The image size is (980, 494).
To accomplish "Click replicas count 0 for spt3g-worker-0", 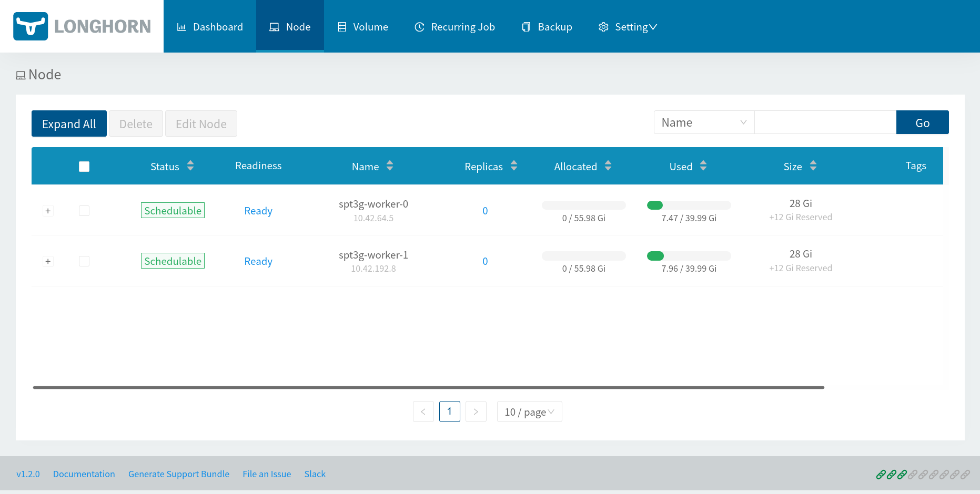I will [485, 211].
